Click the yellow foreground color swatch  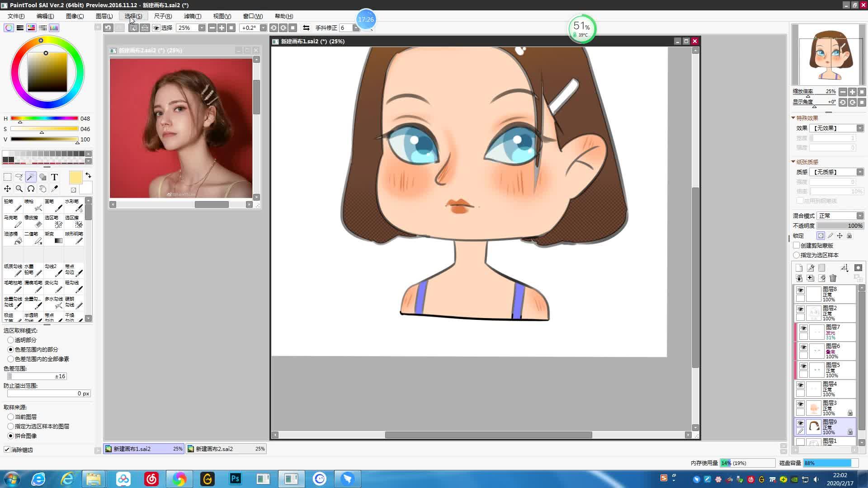pos(75,178)
